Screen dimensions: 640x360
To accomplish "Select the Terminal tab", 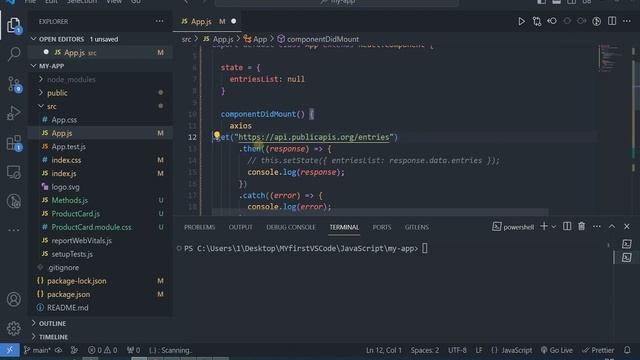I will [x=344, y=227].
